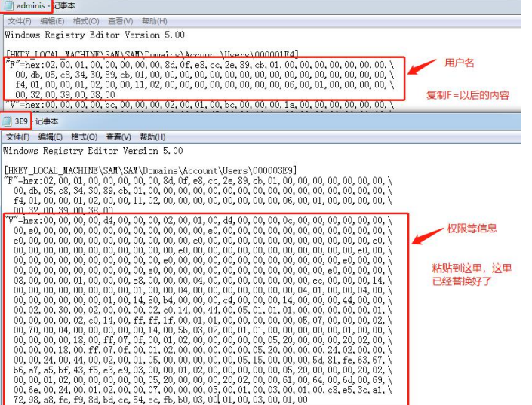Click the registry key line ending 000001F4
Screen dimensions: 532x405
tap(151, 54)
